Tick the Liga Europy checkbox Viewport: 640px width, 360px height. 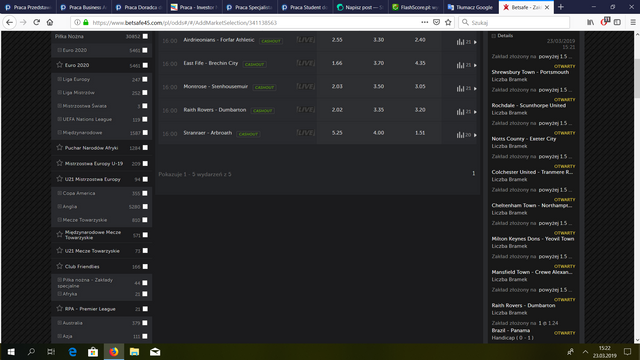tap(145, 79)
